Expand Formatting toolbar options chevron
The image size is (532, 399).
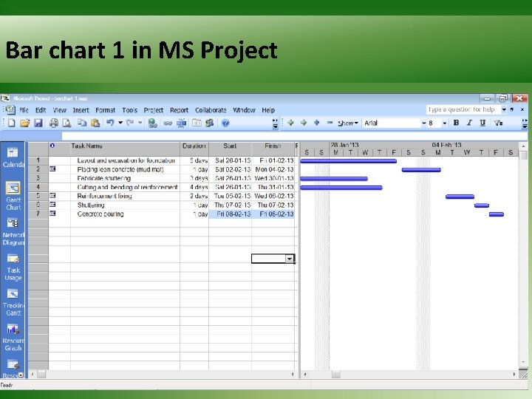point(525,123)
